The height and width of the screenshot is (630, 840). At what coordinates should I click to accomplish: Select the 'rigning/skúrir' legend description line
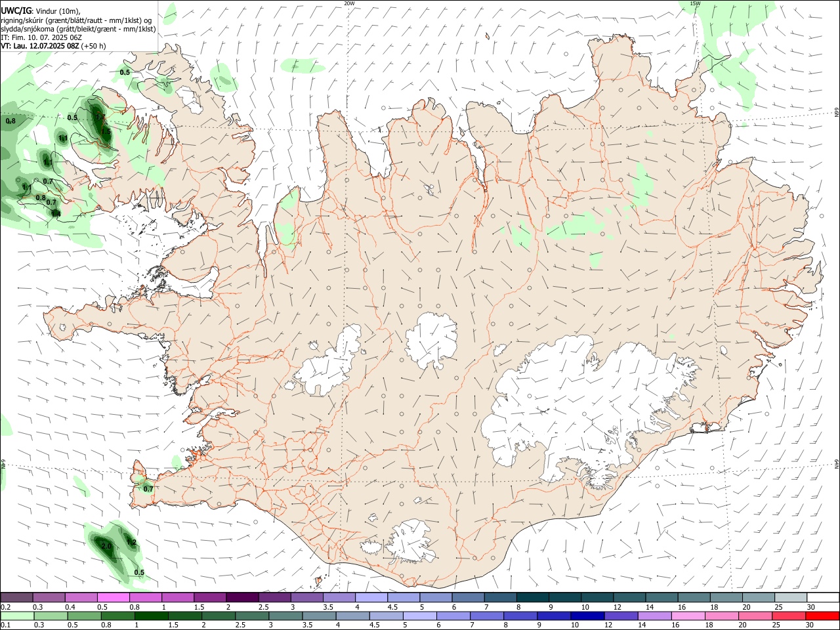tap(76, 20)
